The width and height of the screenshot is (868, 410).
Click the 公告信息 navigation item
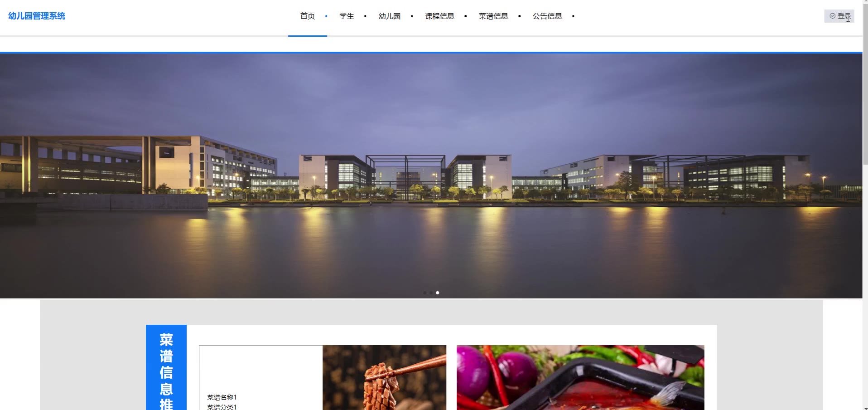tap(547, 16)
